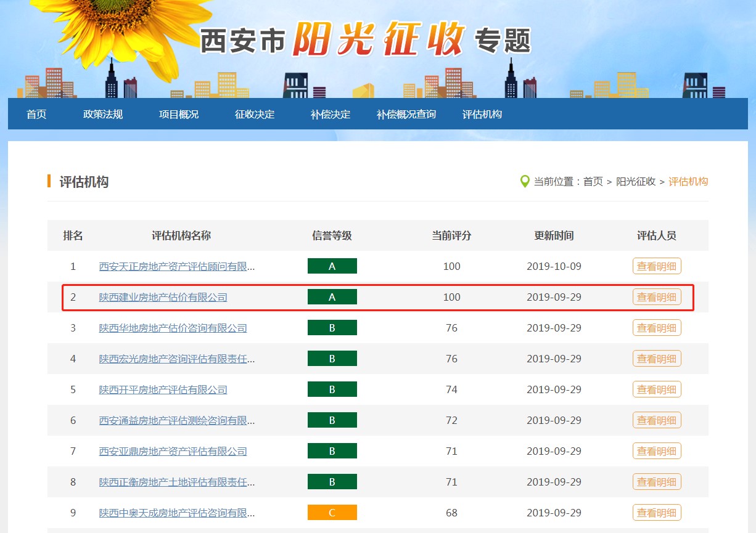Viewport: 756px width, 533px height.
Task: Open 陕西建业房地产估价有限公司 link
Action: point(163,297)
